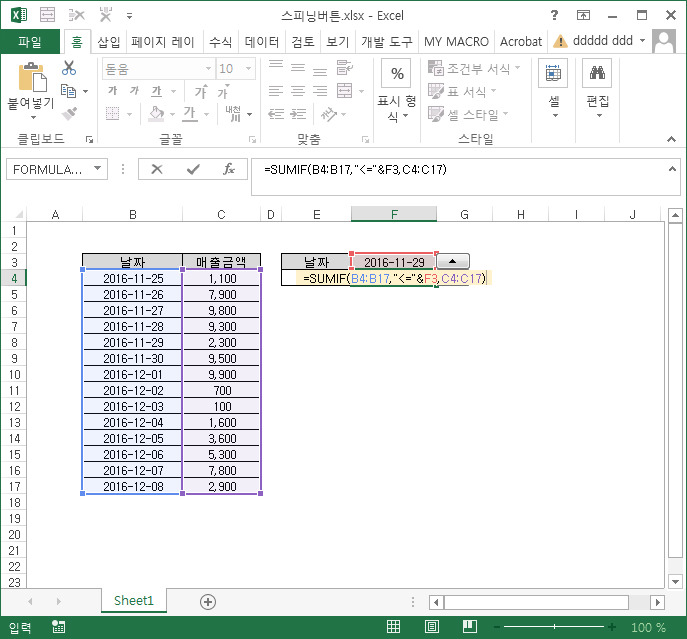Switch to the 수식 (Formulas) tab
This screenshot has height=639, width=687.
coord(220,42)
